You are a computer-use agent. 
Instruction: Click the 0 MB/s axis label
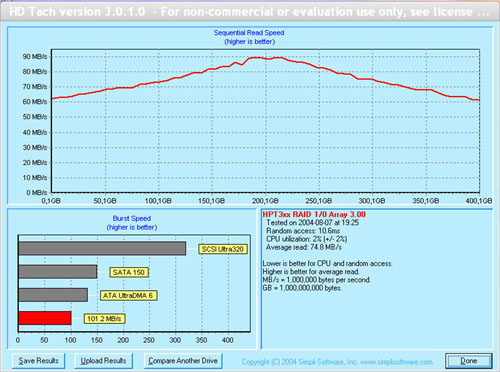click(x=36, y=192)
